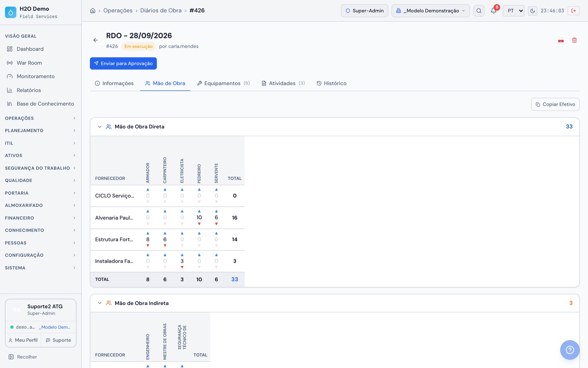Expand ALMOXARIFADO menu section

tap(40, 205)
